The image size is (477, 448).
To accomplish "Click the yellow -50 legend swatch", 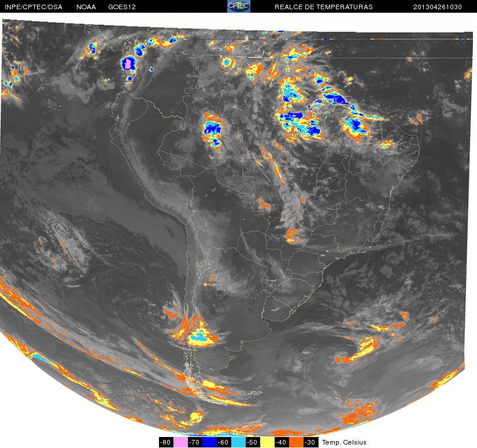I will click(x=267, y=442).
